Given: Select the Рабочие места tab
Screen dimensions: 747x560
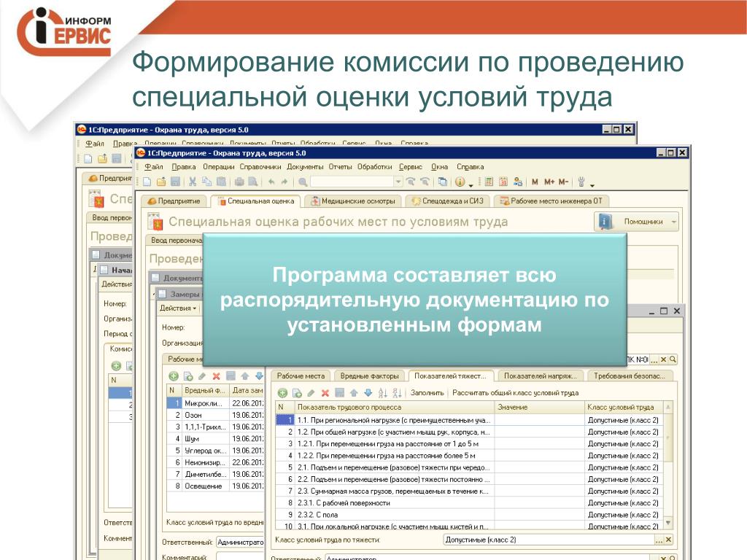Looking at the screenshot, I should click(301, 376).
